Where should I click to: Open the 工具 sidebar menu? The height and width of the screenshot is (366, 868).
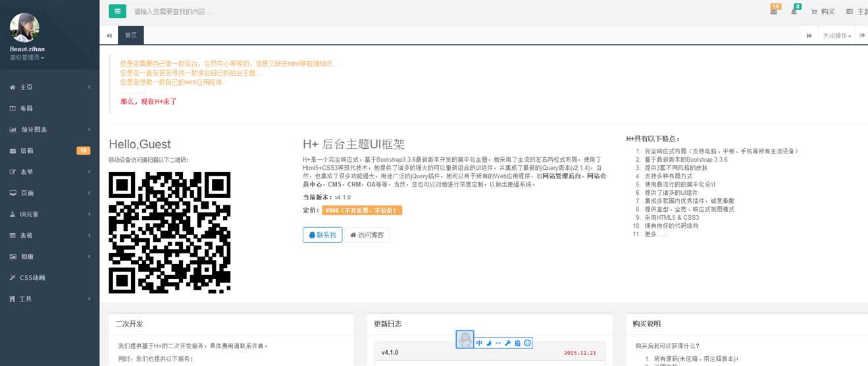49,299
